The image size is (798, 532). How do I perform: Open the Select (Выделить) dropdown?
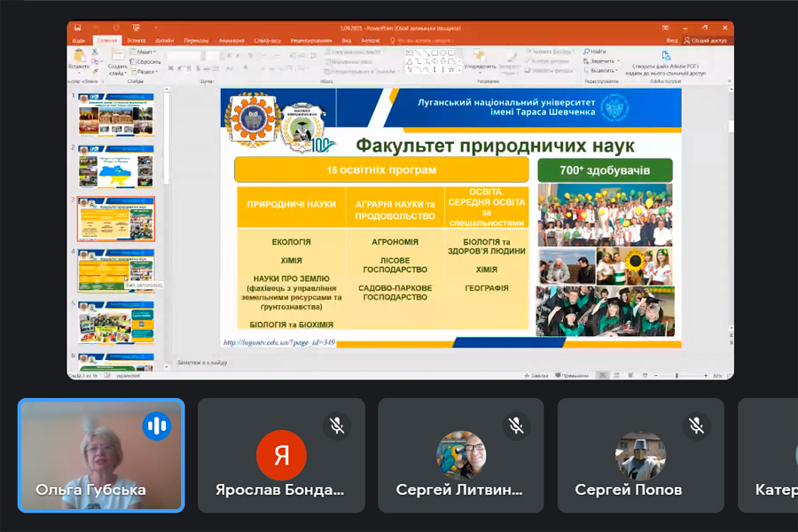(603, 71)
